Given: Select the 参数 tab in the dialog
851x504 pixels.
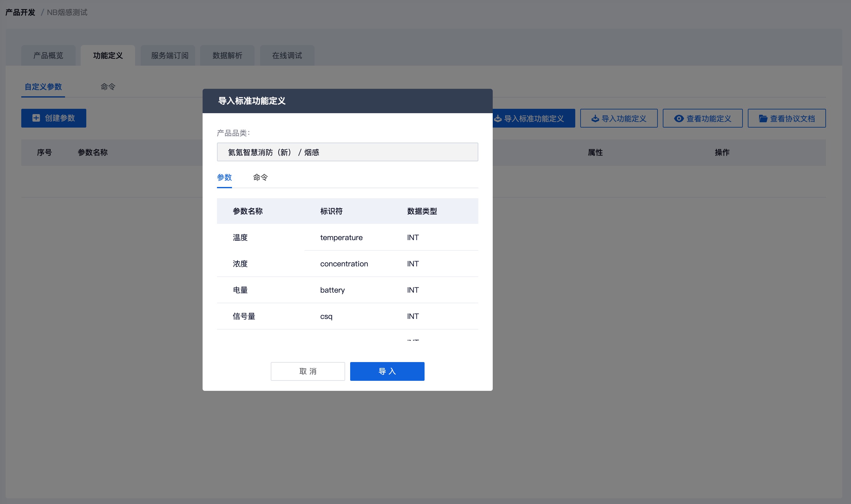Looking at the screenshot, I should point(224,177).
